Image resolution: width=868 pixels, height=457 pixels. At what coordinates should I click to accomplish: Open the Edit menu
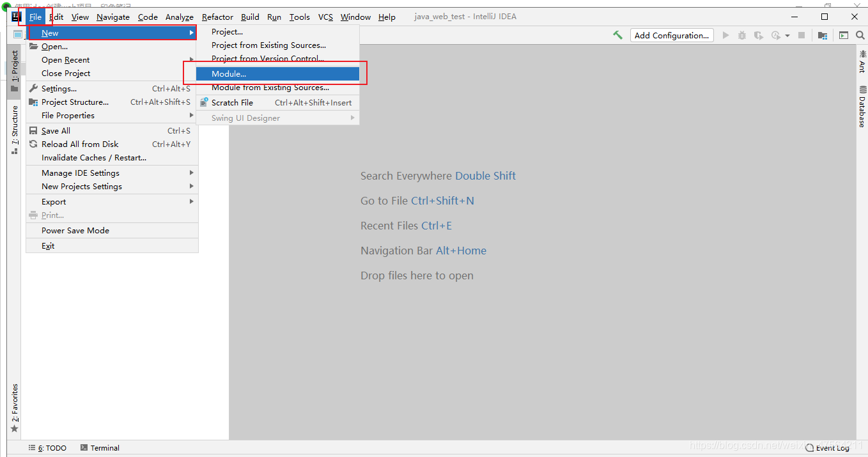[x=56, y=17]
